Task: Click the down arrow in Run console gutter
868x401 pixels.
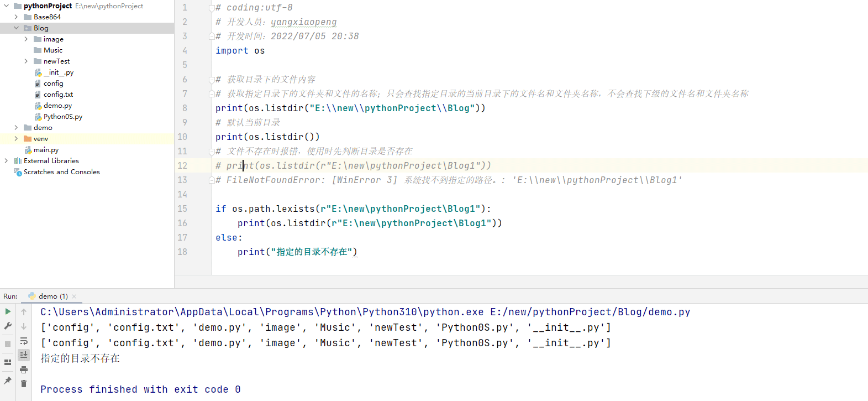Action: point(24,326)
